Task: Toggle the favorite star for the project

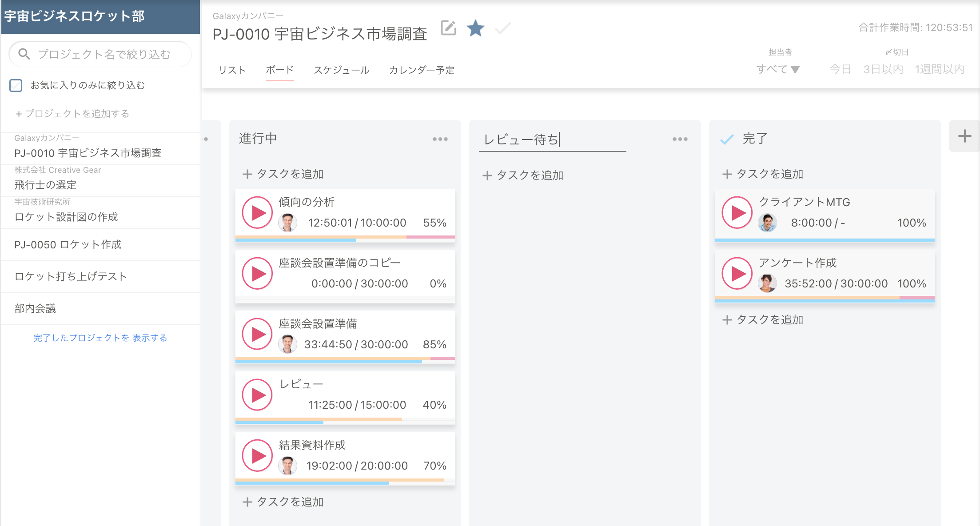Action: click(475, 28)
